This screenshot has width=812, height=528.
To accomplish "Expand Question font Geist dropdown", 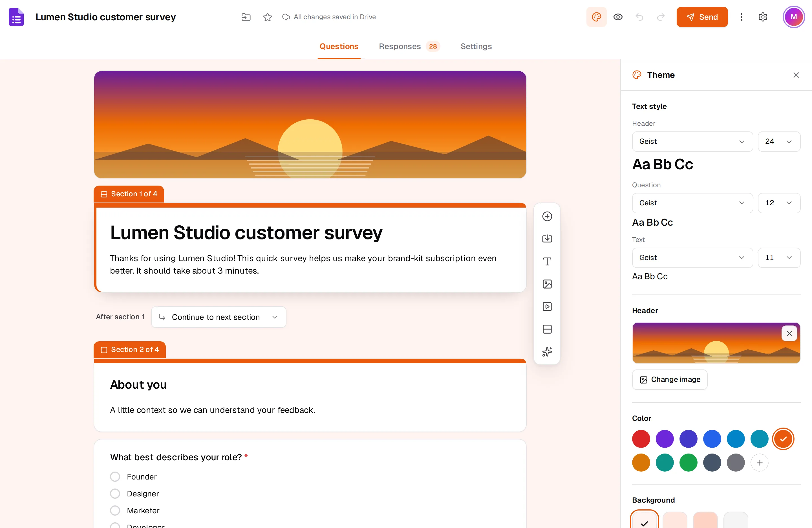I will (692, 203).
